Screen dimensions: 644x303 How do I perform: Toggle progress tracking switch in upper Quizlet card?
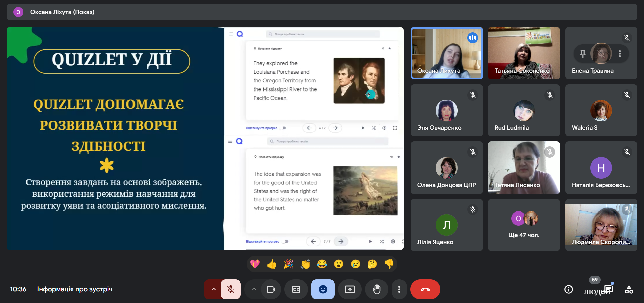pyautogui.click(x=284, y=128)
